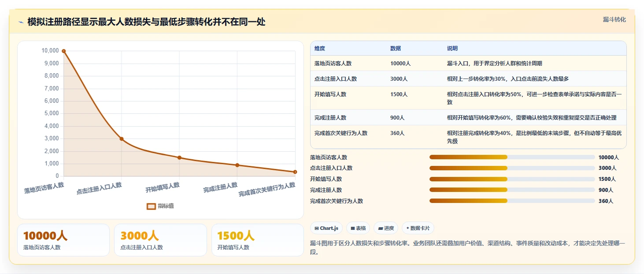The image size is (644, 274).
Task: Click the 点击注册入口人数 progress bar
Action: [x=512, y=168]
